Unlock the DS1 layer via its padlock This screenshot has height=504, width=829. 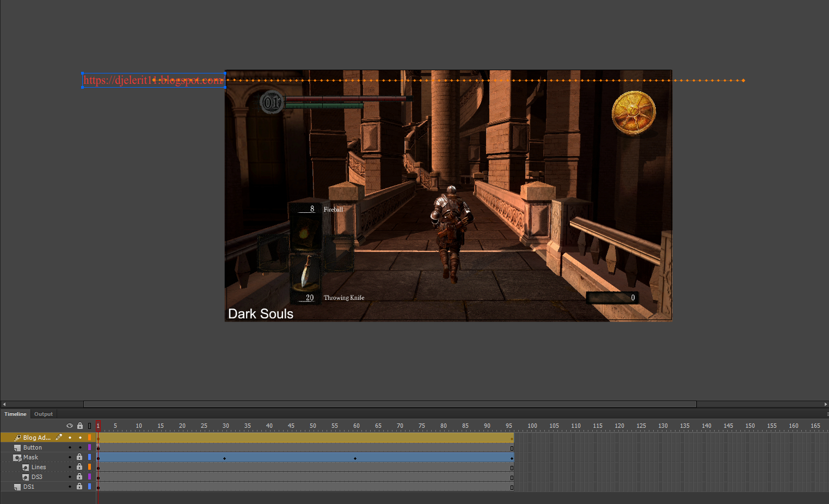click(79, 487)
